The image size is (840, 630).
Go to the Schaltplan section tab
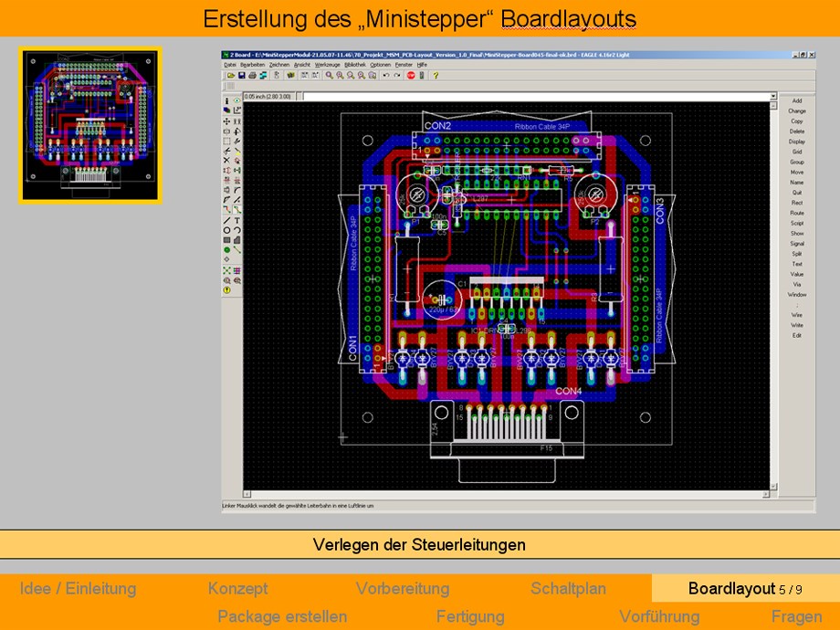(568, 589)
